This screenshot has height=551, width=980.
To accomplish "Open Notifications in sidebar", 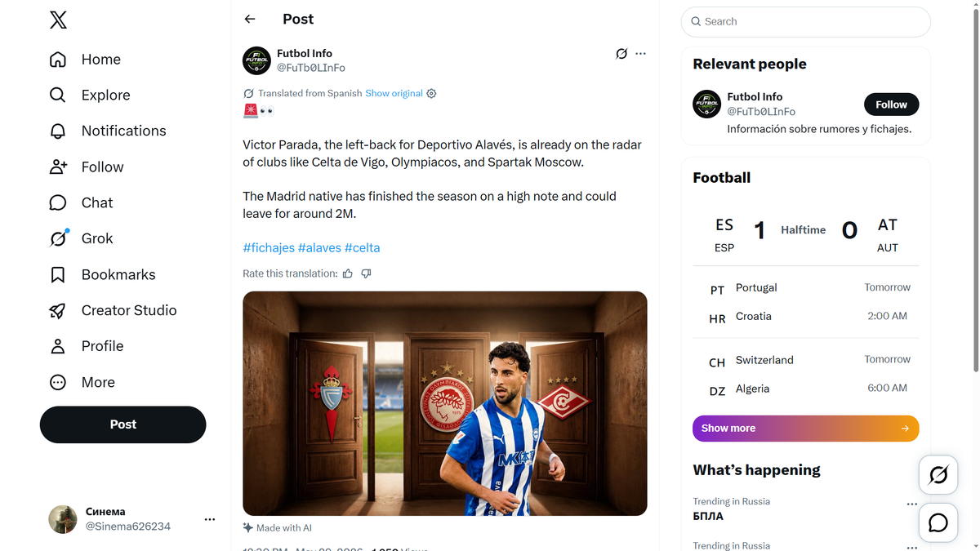I will pyautogui.click(x=107, y=131).
